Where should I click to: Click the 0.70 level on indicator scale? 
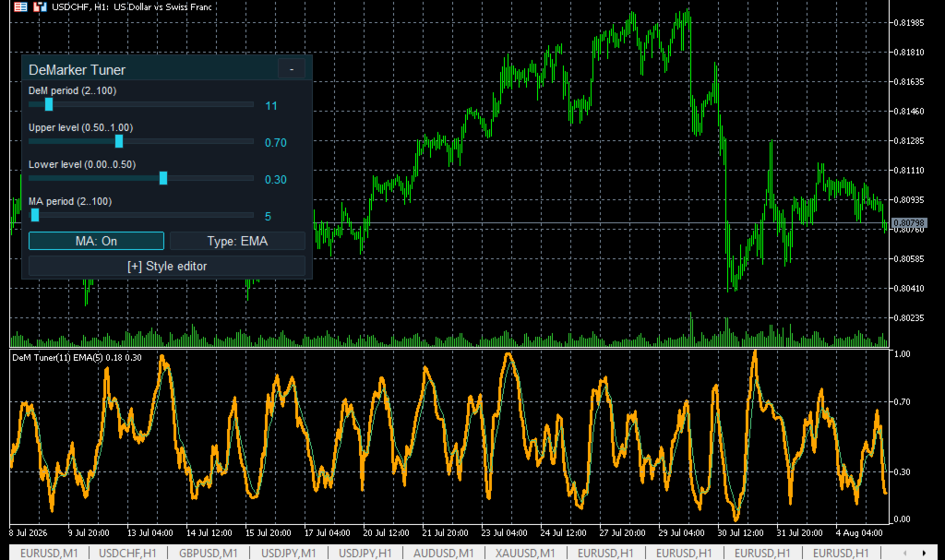(903, 402)
